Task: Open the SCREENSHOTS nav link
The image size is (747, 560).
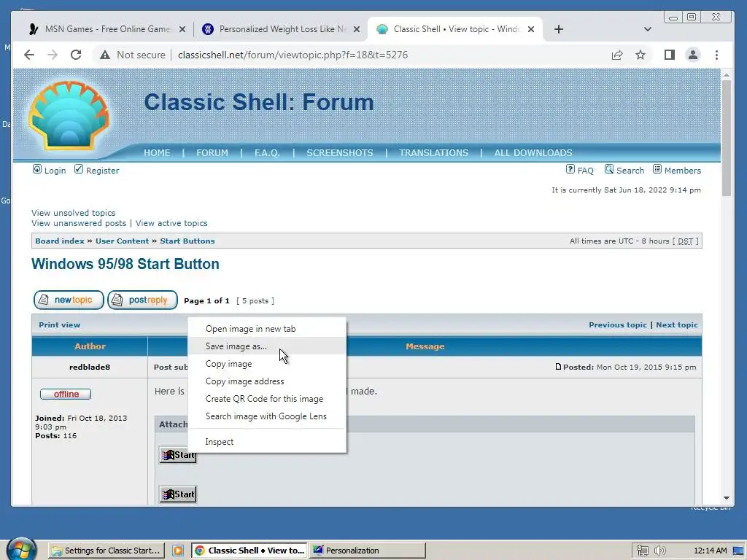Action: click(x=340, y=153)
